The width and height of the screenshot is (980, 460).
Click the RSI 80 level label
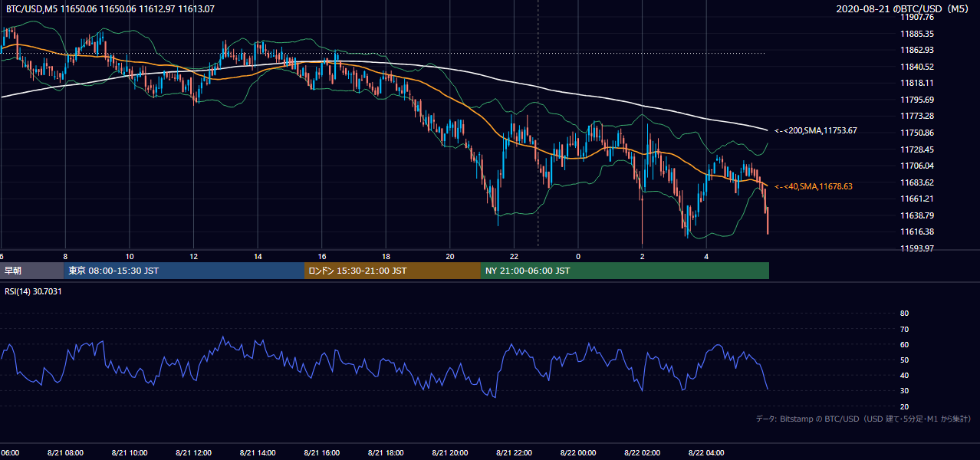(x=904, y=314)
